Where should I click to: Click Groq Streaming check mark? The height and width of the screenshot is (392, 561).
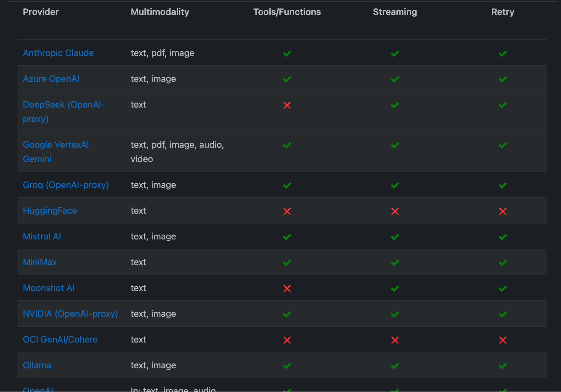coord(395,186)
